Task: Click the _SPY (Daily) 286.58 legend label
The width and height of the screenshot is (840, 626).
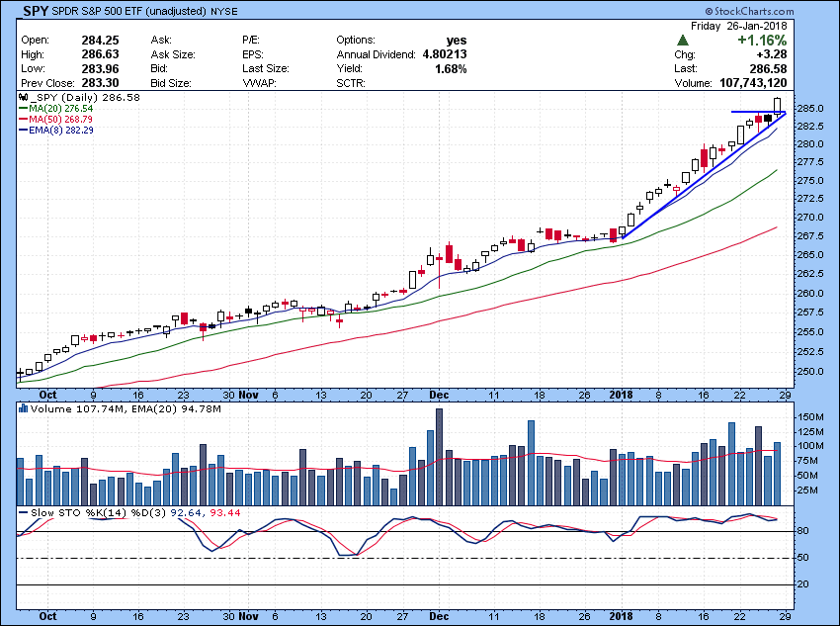Action: click(85, 98)
